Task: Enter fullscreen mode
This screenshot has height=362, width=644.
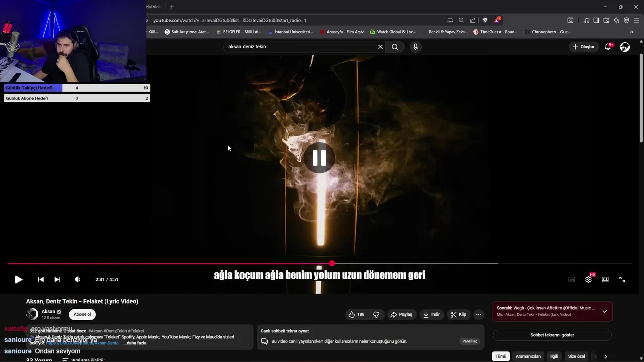Action: coord(622,279)
